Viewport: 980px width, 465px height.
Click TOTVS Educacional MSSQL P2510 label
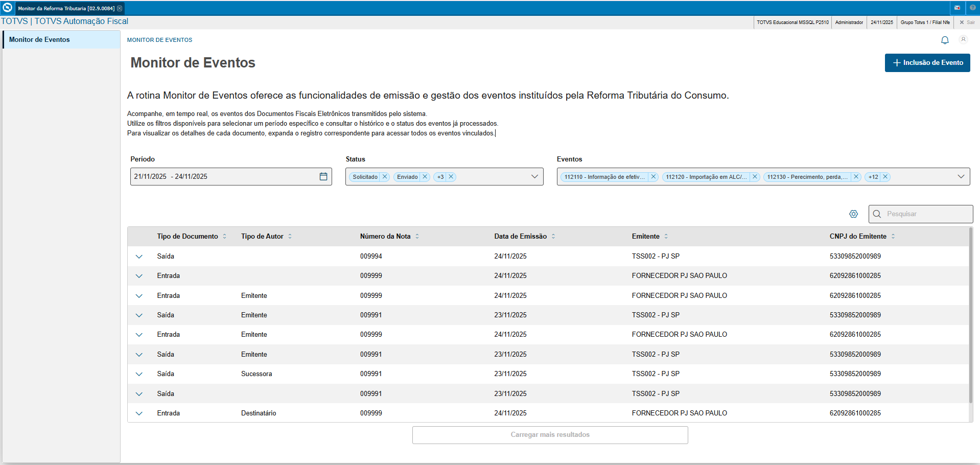[x=792, y=22]
